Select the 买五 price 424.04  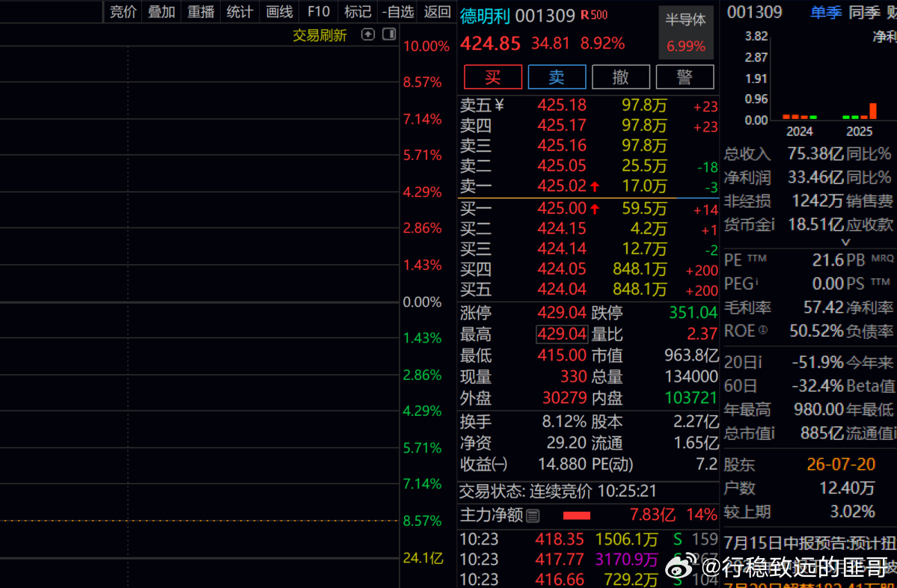point(562,290)
